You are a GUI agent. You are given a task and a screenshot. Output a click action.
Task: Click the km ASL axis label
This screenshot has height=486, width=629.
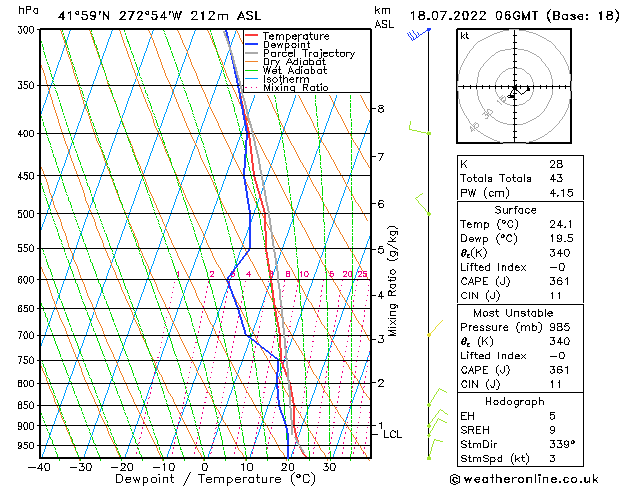(384, 17)
